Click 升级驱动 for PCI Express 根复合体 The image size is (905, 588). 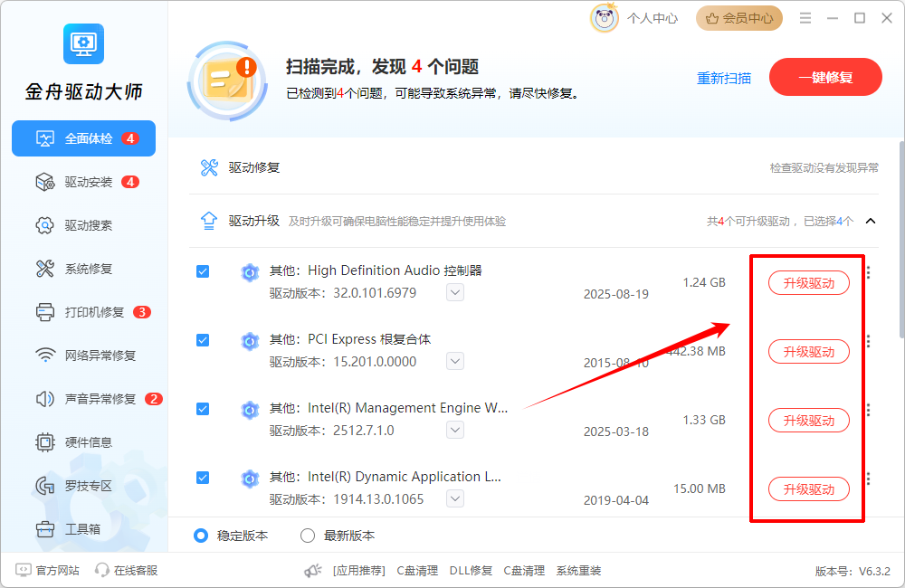pyautogui.click(x=808, y=351)
